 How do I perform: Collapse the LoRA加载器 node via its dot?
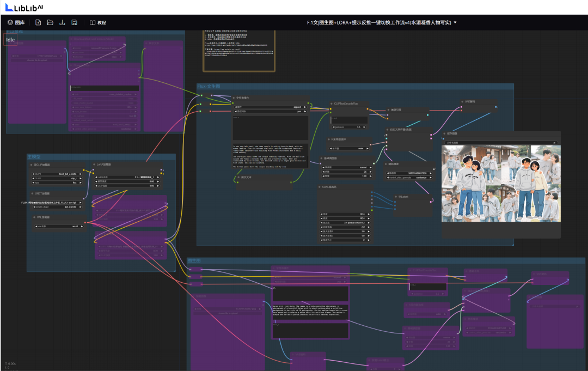click(x=94, y=165)
